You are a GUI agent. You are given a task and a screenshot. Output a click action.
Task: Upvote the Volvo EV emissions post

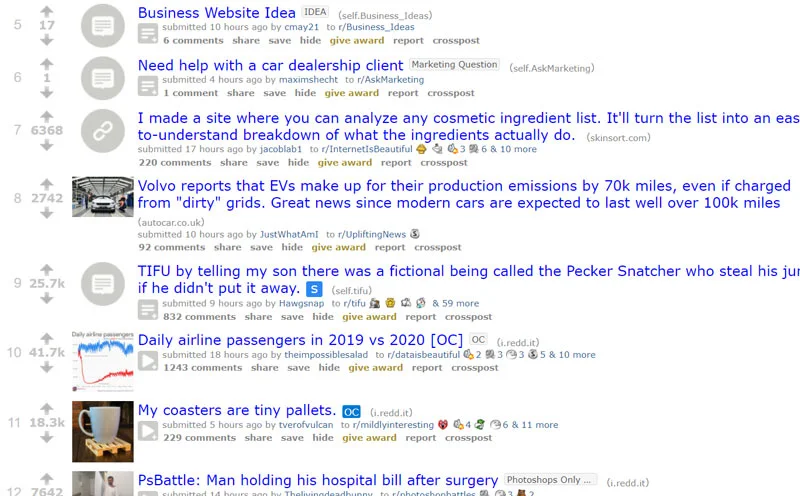point(46,184)
